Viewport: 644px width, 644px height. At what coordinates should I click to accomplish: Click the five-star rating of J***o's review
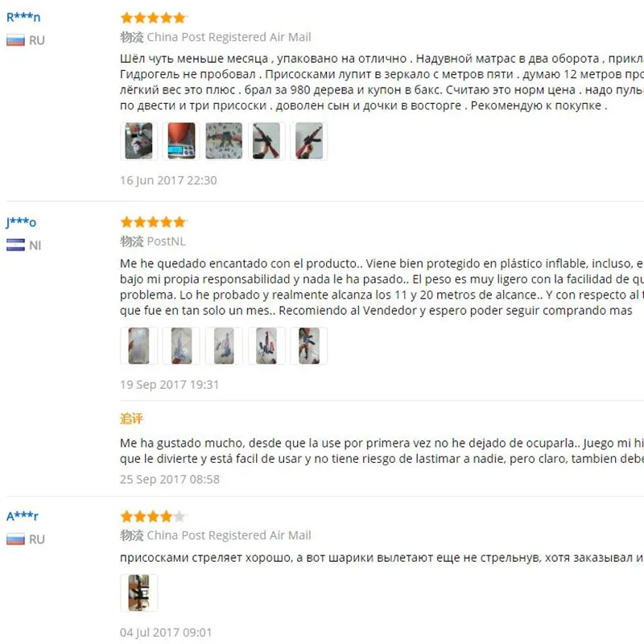154,222
